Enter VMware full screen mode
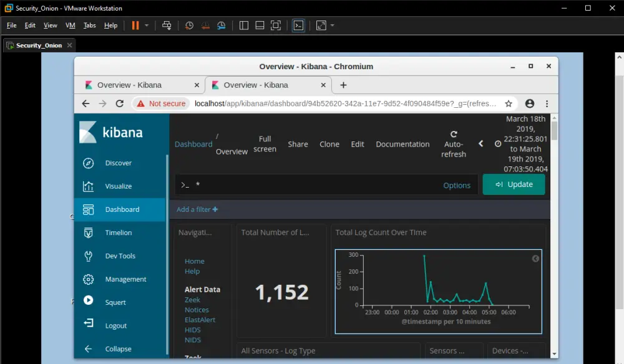This screenshot has width=624, height=364. 275,26
